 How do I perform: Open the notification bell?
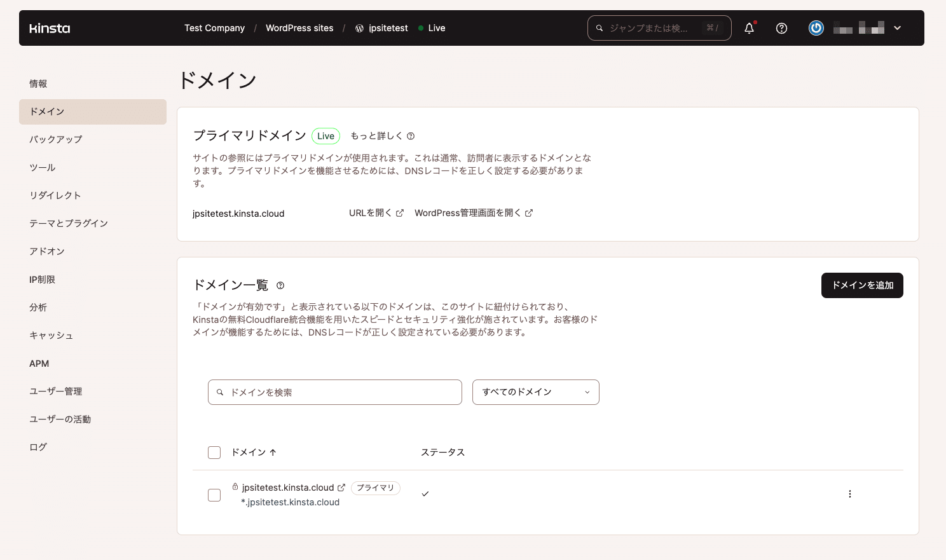tap(748, 28)
